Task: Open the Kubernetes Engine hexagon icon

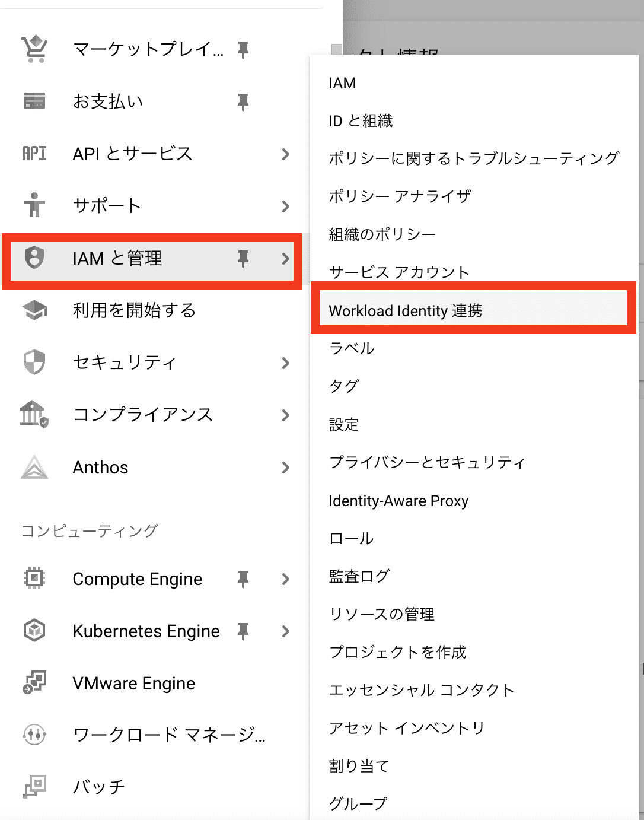Action: [34, 631]
